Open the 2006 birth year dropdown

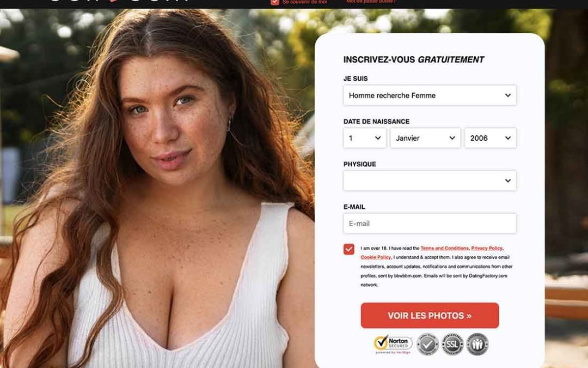click(491, 138)
